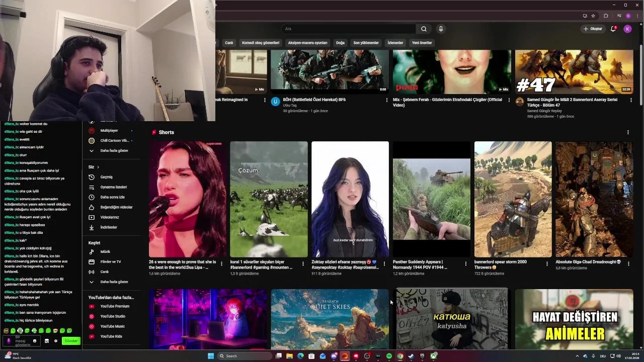
Task: Open YouTube Music link
Action: point(112,326)
